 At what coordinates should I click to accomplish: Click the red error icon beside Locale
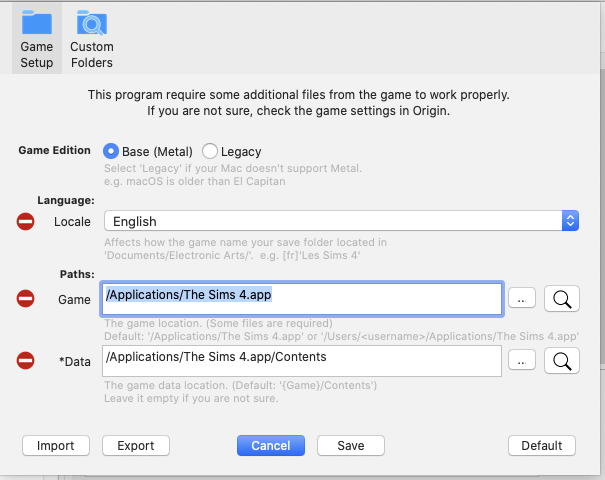tap(26, 221)
